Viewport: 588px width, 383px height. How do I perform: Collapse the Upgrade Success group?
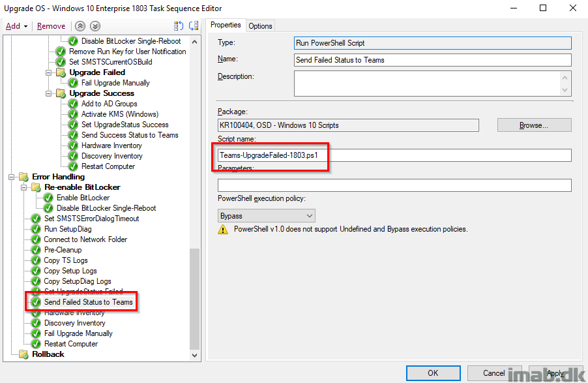pos(49,93)
